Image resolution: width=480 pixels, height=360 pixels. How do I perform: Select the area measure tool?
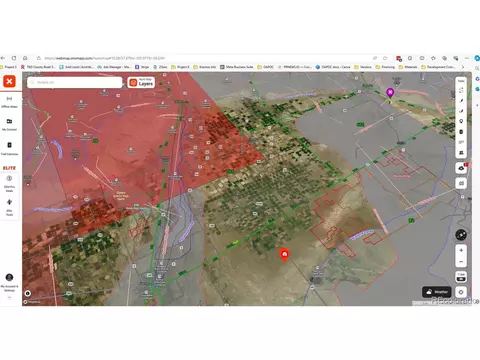[x=461, y=142]
